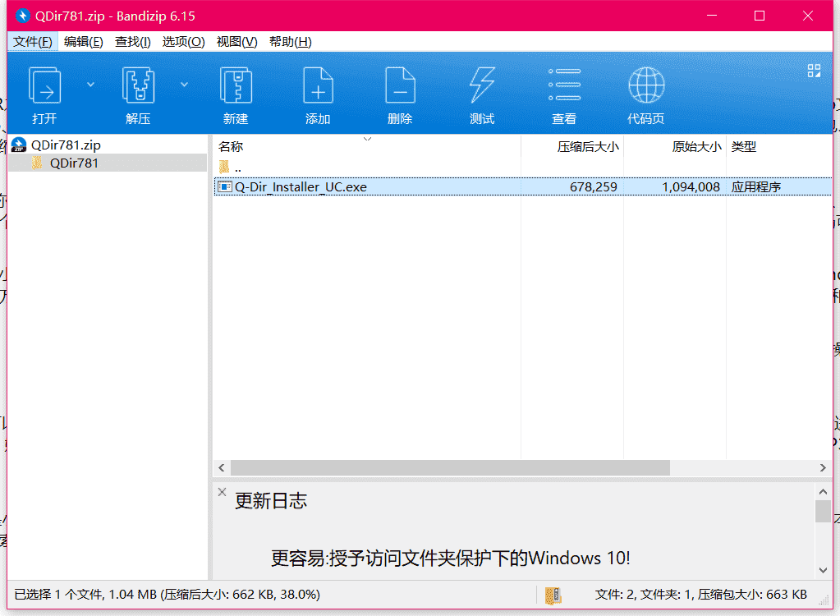This screenshot has height=616, width=840.
Task: Sort by the 原始大小 column header
Action: 675,146
